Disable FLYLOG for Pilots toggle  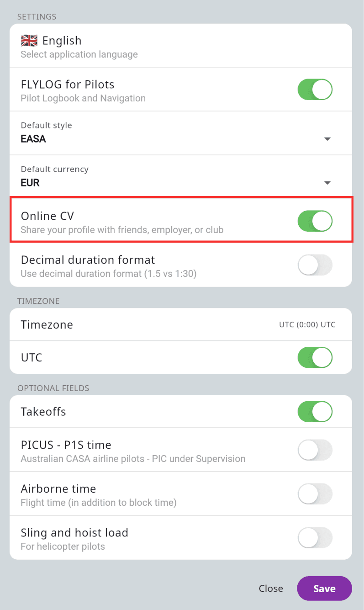315,89
